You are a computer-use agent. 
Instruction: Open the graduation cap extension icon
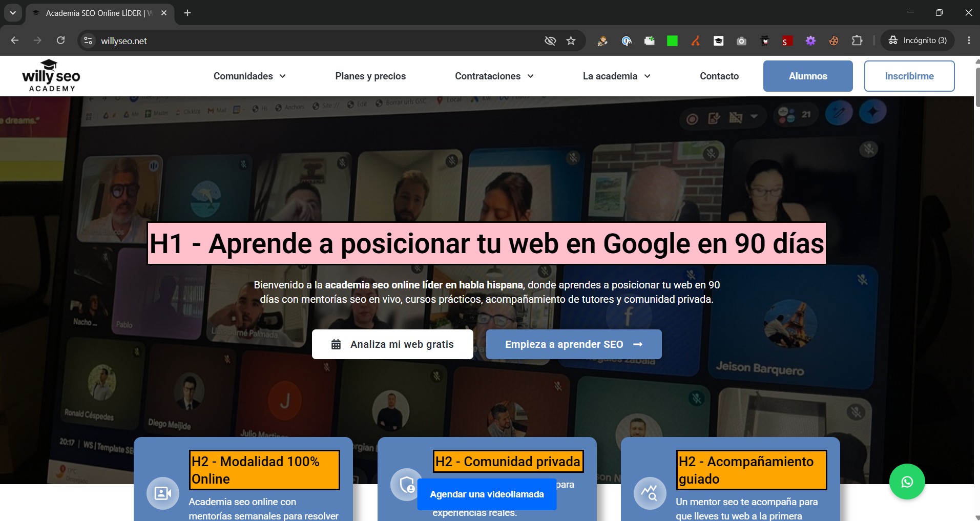pyautogui.click(x=718, y=40)
